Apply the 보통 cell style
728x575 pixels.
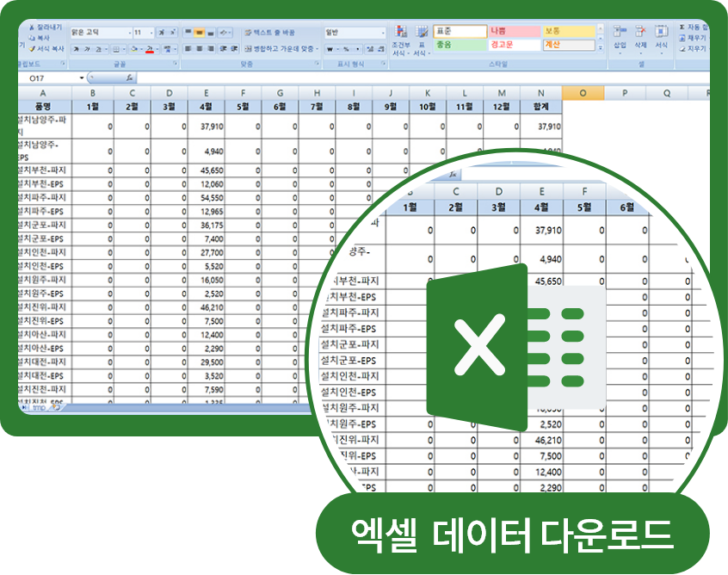(x=569, y=31)
